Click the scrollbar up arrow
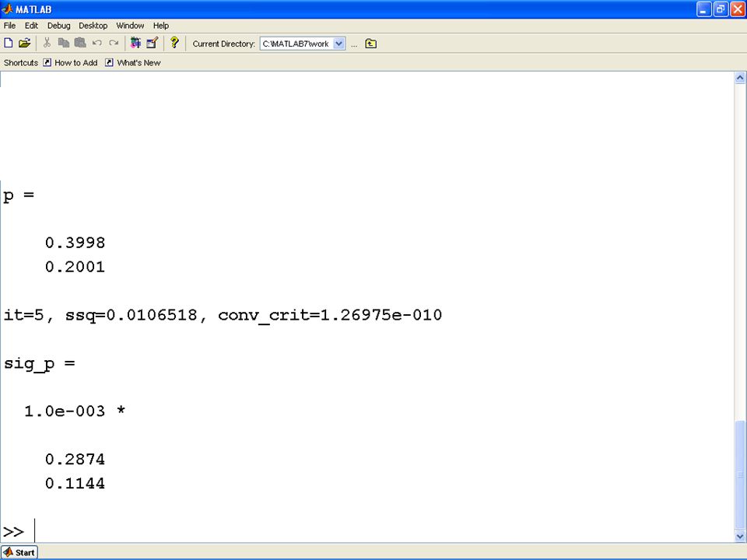747x560 pixels. coord(740,78)
